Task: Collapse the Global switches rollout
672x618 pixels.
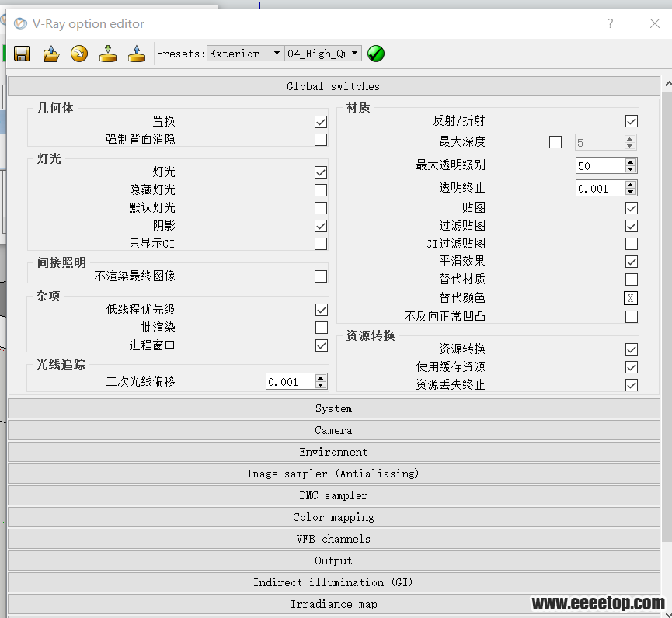Action: [333, 86]
